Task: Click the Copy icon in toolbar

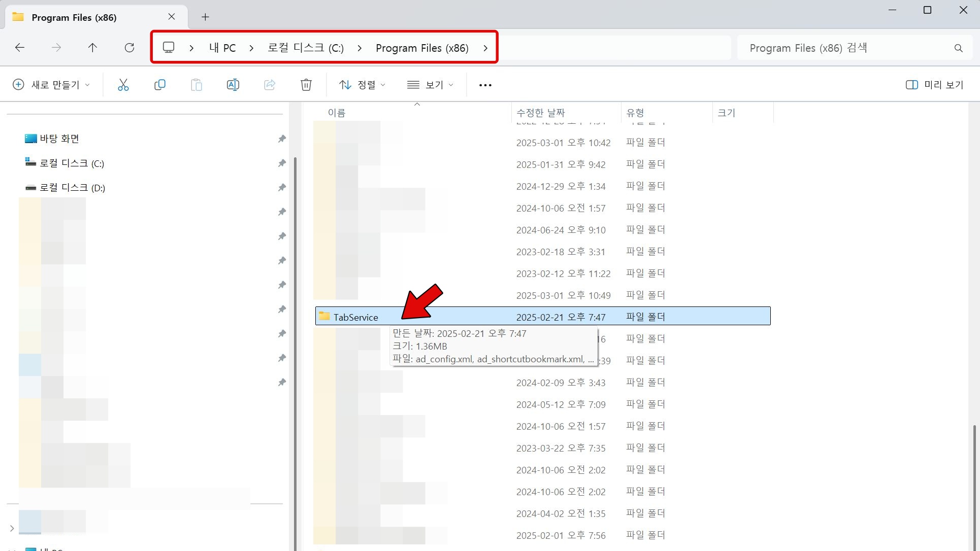Action: pyautogui.click(x=159, y=85)
